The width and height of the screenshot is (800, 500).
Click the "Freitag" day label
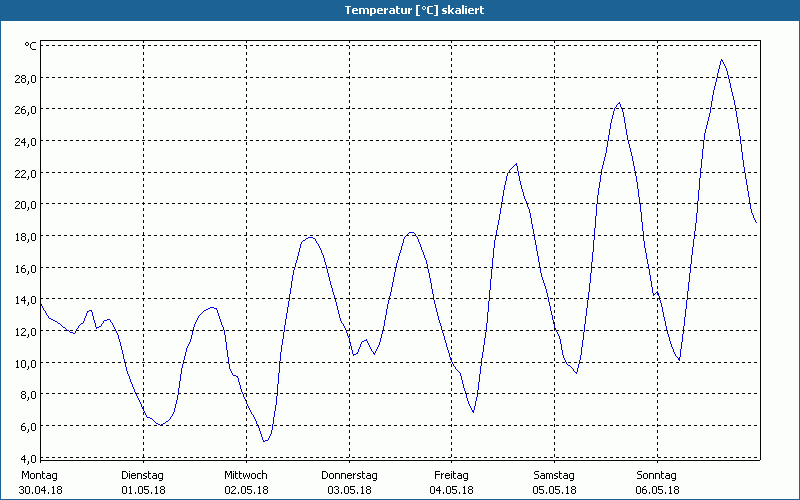click(x=452, y=475)
